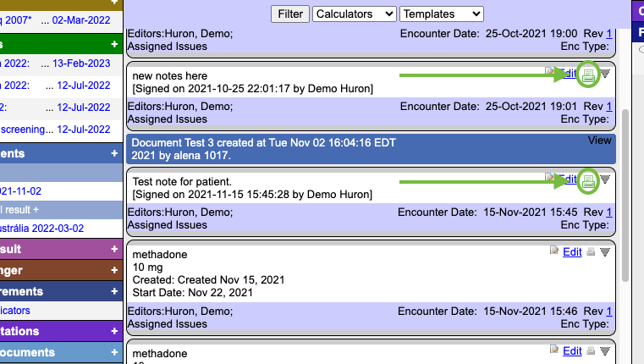Viewport: 644px width, 364px height.
Task: Print the 'Test note for patient' entry
Action: pyautogui.click(x=588, y=180)
